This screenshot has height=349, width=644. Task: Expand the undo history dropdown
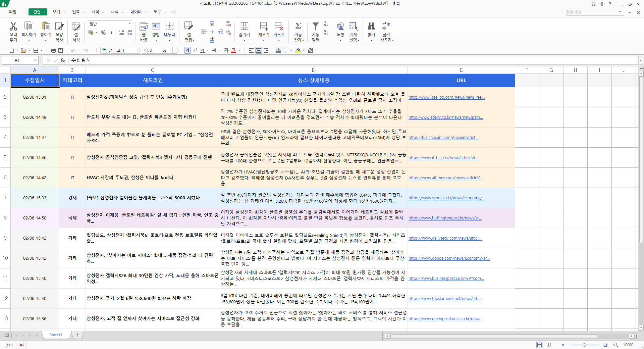(79, 50)
